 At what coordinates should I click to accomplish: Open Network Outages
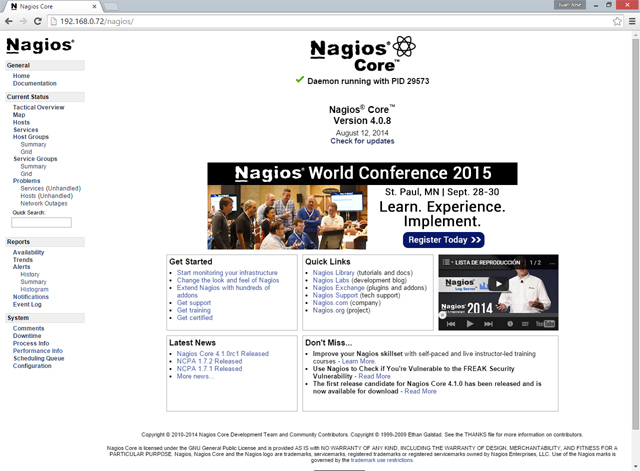[x=44, y=203]
